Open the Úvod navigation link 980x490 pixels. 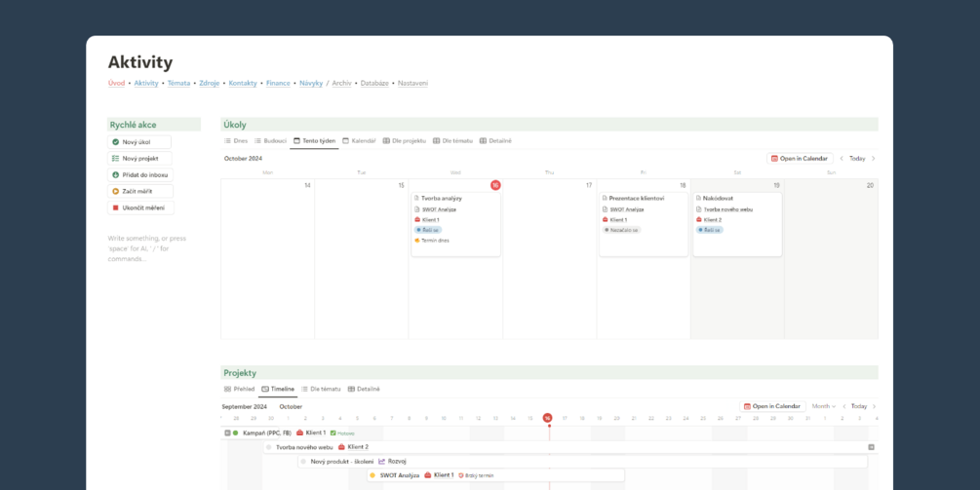(116, 83)
